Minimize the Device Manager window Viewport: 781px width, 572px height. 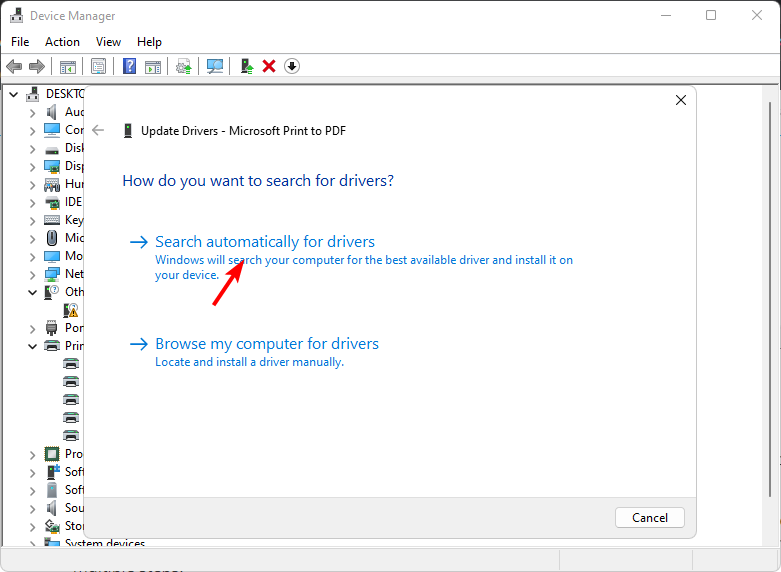[x=665, y=15]
